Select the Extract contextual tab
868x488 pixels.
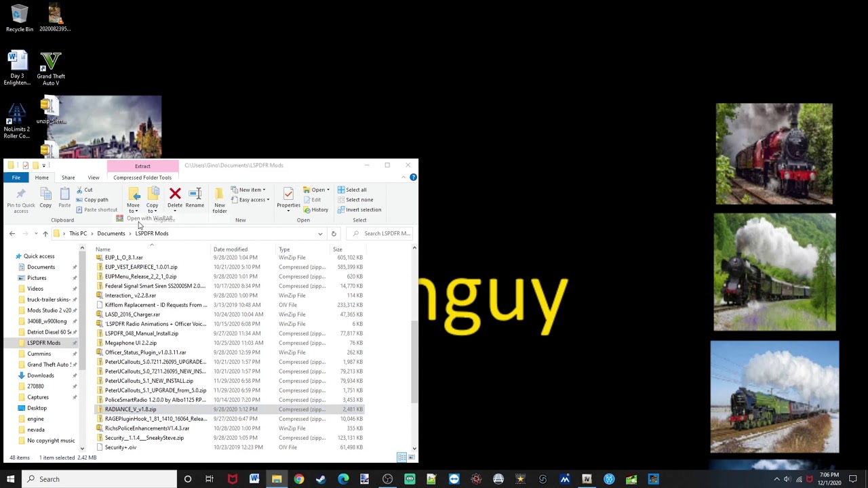142,166
